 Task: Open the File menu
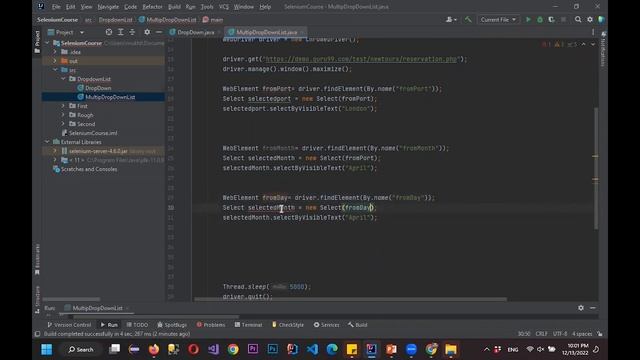click(x=56, y=7)
